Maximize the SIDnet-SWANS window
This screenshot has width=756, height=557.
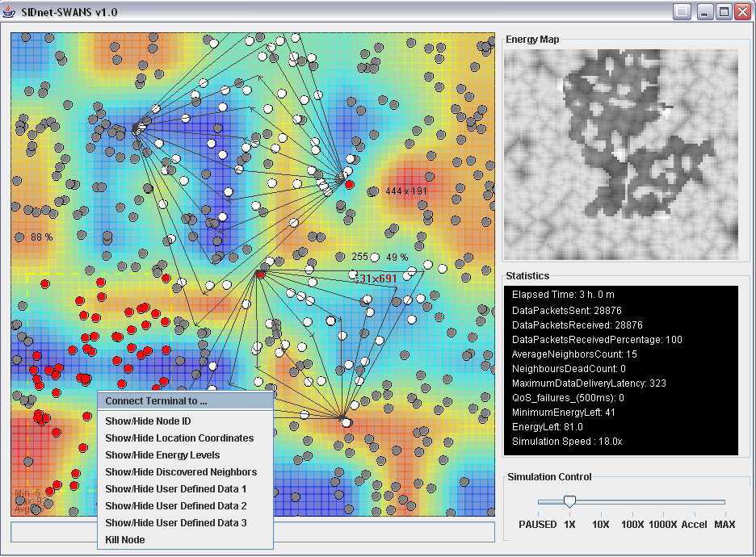724,11
